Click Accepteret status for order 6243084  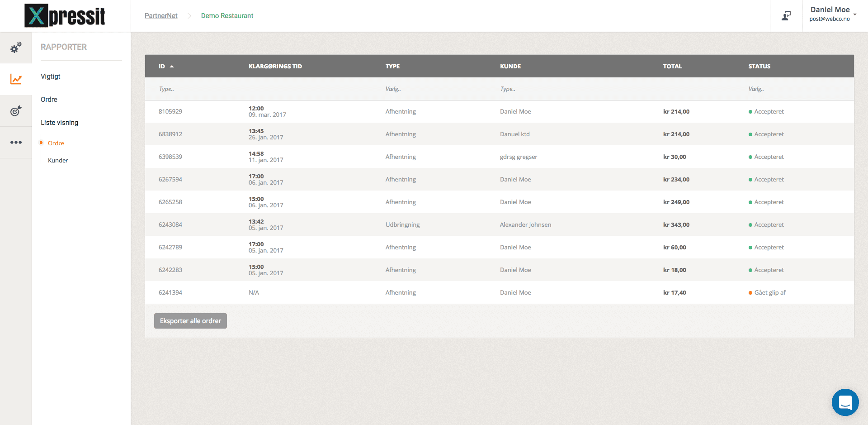coord(766,225)
